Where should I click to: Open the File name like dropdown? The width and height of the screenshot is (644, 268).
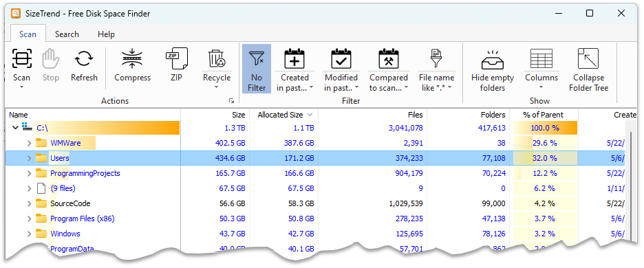click(x=450, y=87)
